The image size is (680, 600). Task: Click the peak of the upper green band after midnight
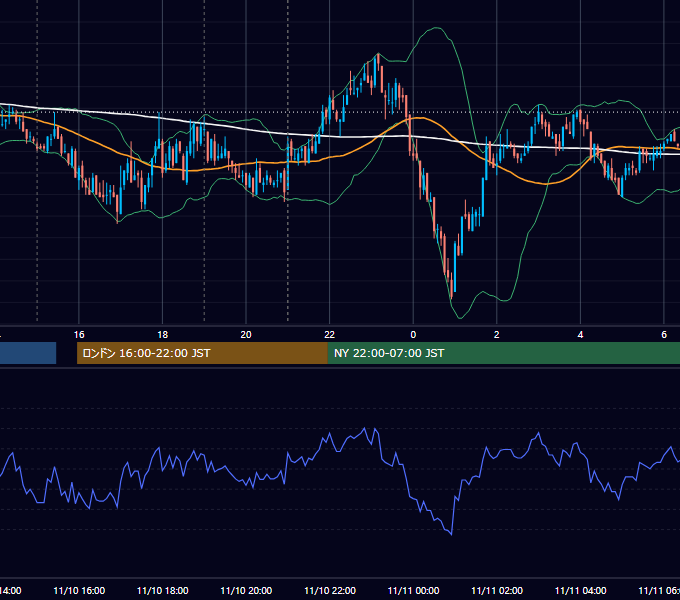(x=436, y=28)
